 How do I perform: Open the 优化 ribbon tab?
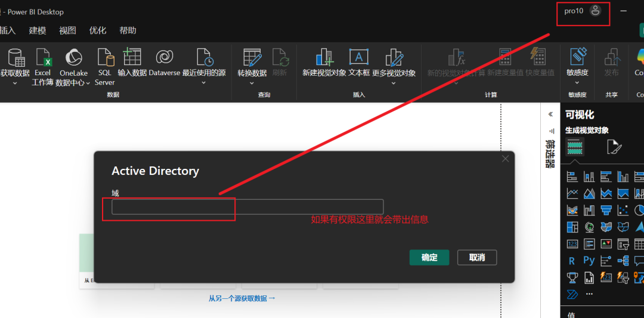tap(98, 30)
